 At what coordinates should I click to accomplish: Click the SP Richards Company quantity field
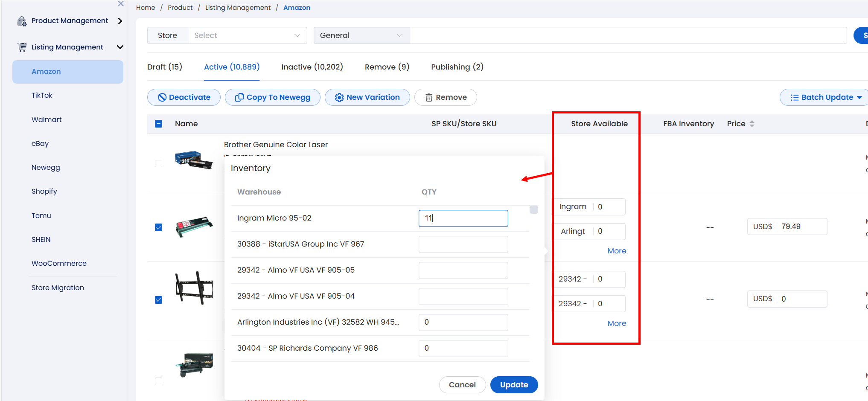point(463,349)
